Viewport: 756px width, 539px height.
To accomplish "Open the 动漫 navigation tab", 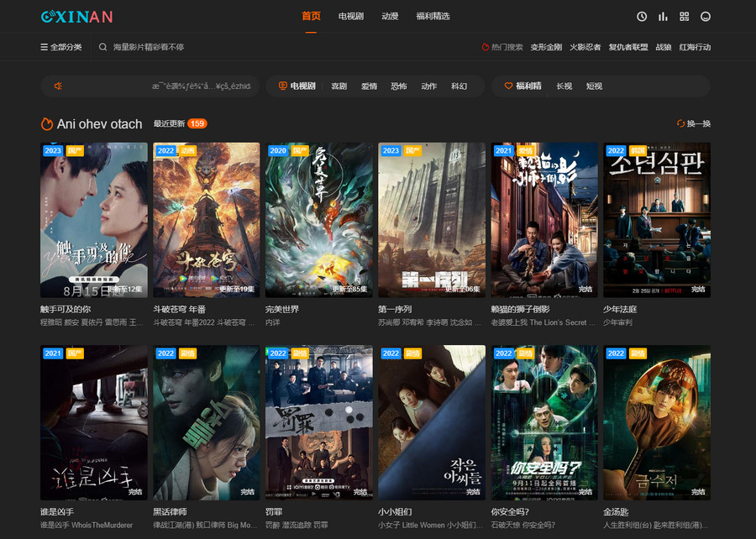I will pos(390,16).
